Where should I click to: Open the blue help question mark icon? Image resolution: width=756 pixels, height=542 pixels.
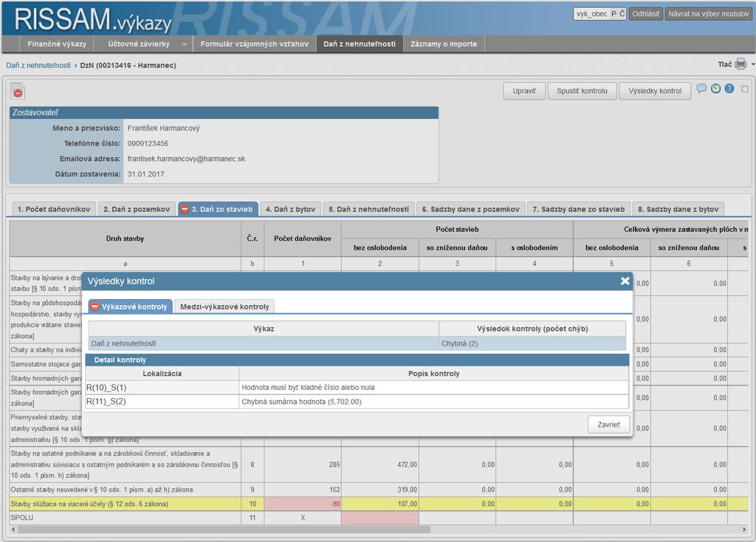(729, 89)
